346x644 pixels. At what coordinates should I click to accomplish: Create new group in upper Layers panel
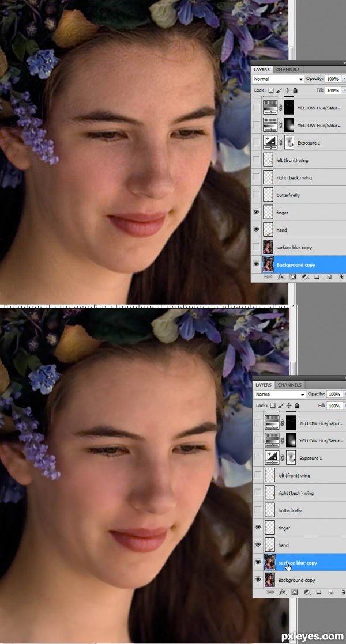[317, 277]
